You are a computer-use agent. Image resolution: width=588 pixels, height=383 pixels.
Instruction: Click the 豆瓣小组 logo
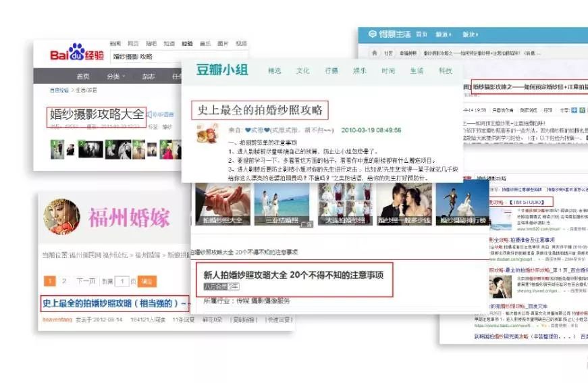(x=221, y=71)
